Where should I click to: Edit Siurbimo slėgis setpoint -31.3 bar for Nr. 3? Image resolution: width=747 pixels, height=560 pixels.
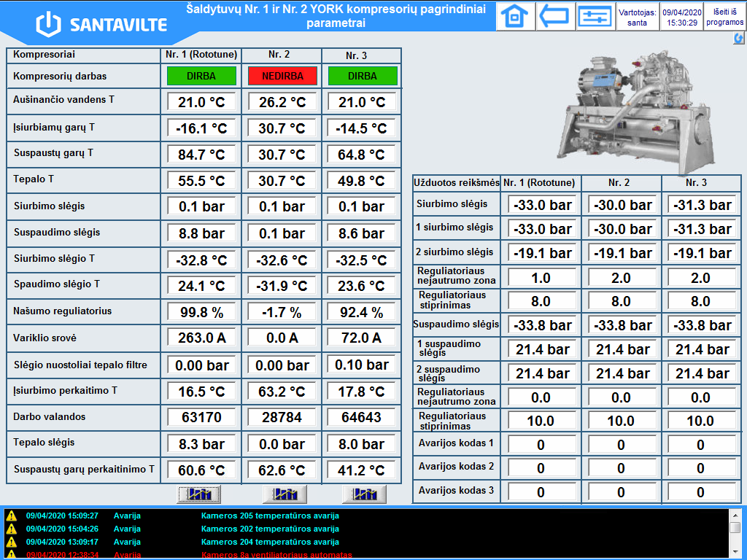click(703, 205)
